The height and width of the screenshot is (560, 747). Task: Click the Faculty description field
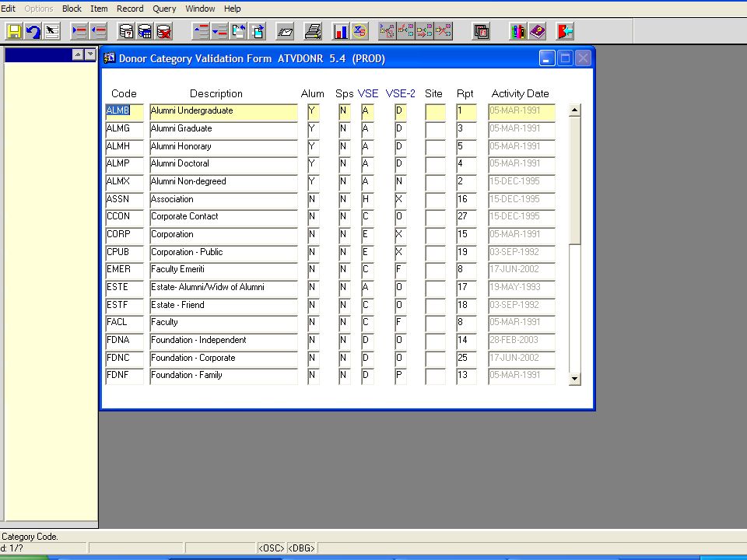[x=223, y=323]
